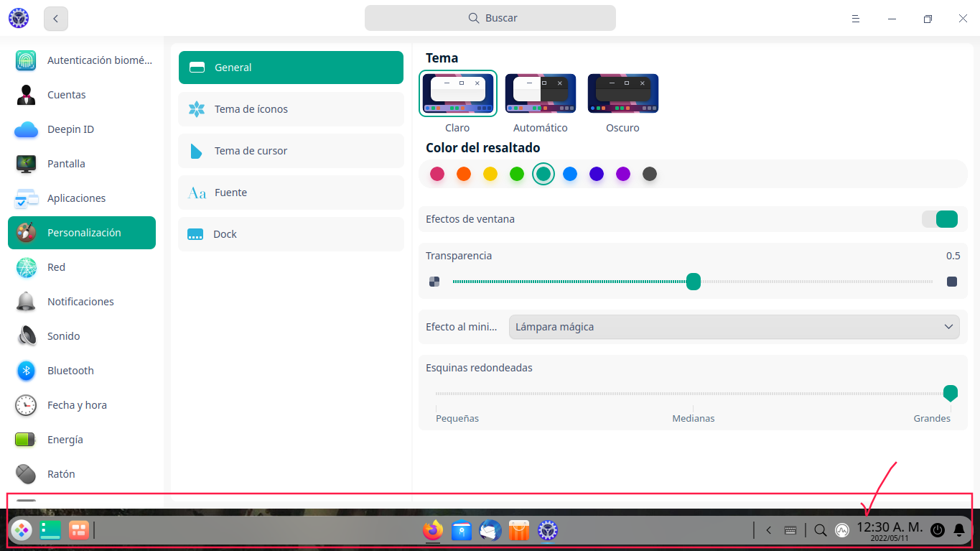Image resolution: width=980 pixels, height=551 pixels.
Task: Go to Fecha y hora settings
Action: (x=82, y=405)
